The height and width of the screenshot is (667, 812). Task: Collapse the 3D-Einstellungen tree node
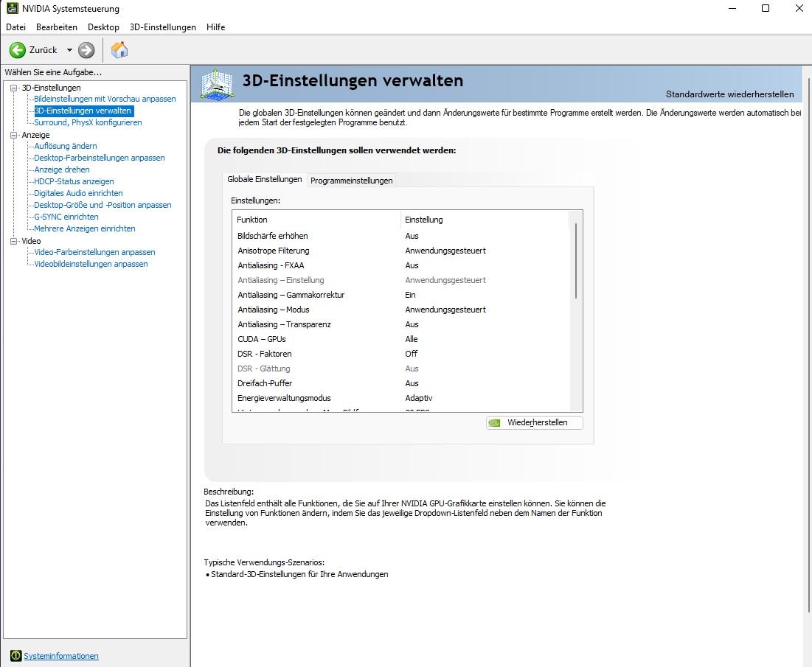(14, 88)
